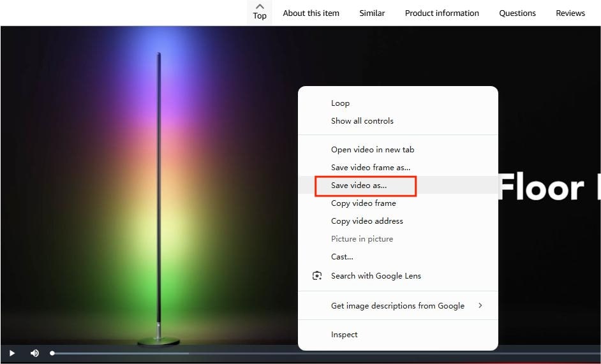Choose Open video in new tab
Screen dimensions: 601x364
coord(398,149)
